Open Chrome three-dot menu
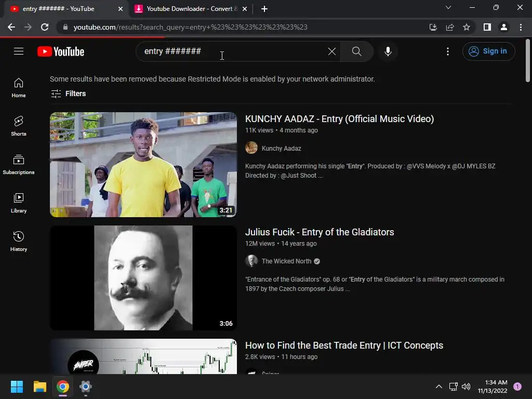The image size is (532, 399). tap(521, 27)
